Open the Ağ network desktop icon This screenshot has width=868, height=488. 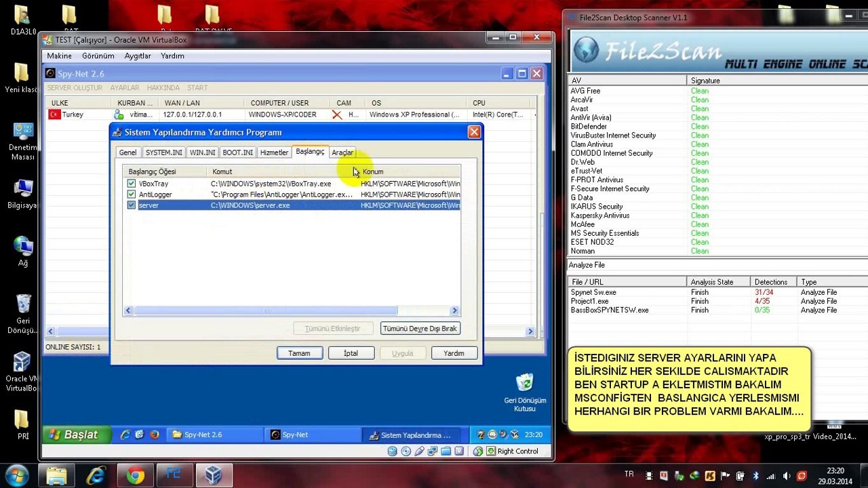[x=23, y=251]
